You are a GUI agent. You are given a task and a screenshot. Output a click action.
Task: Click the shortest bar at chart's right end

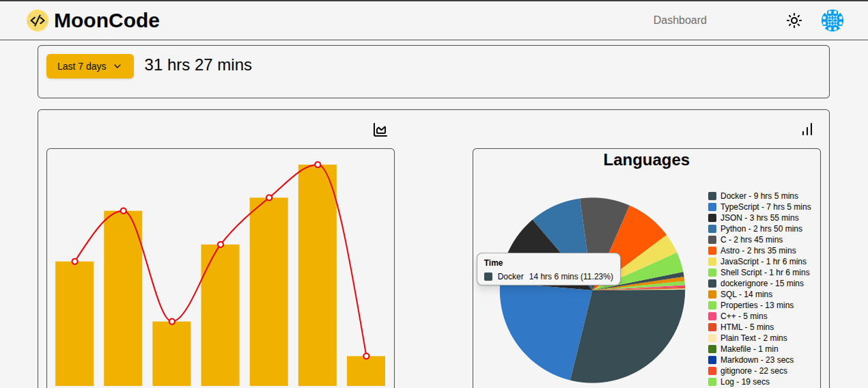366,371
